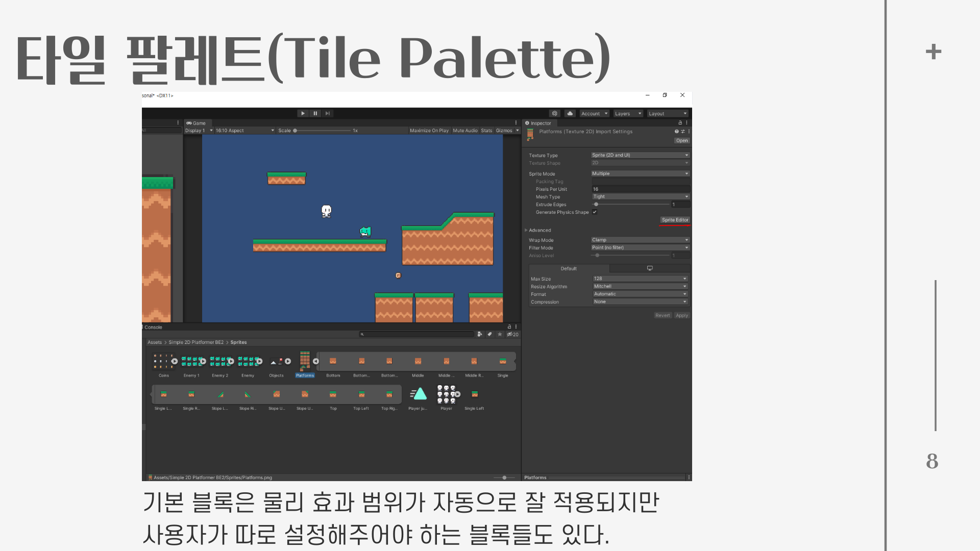Toggle Maximize On Play option
Viewport: 980px width, 551px height.
(x=429, y=131)
